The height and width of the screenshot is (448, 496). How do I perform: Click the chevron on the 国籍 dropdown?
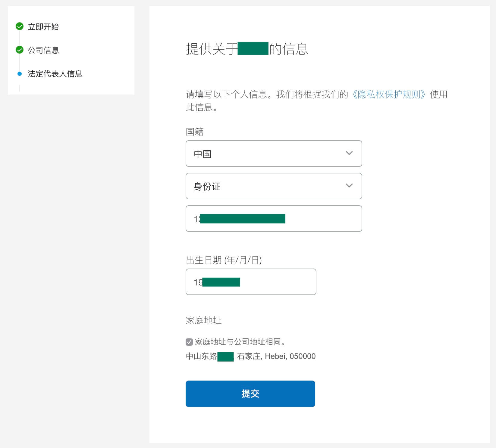click(x=349, y=154)
